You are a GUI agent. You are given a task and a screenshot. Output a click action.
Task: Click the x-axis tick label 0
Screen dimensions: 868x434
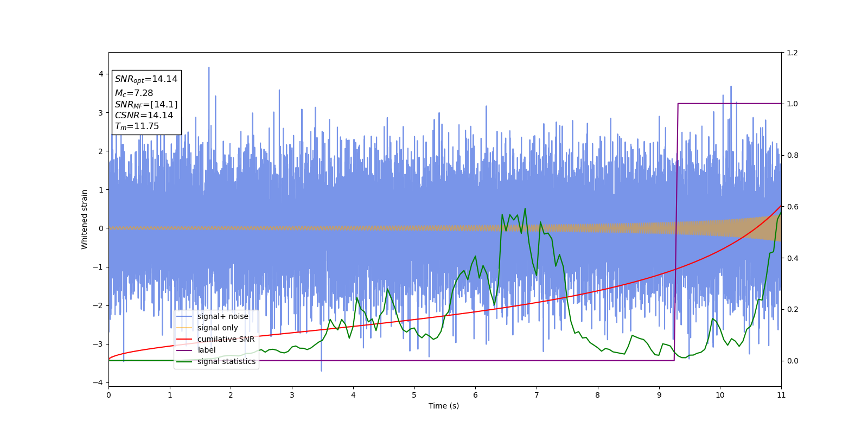click(108, 395)
